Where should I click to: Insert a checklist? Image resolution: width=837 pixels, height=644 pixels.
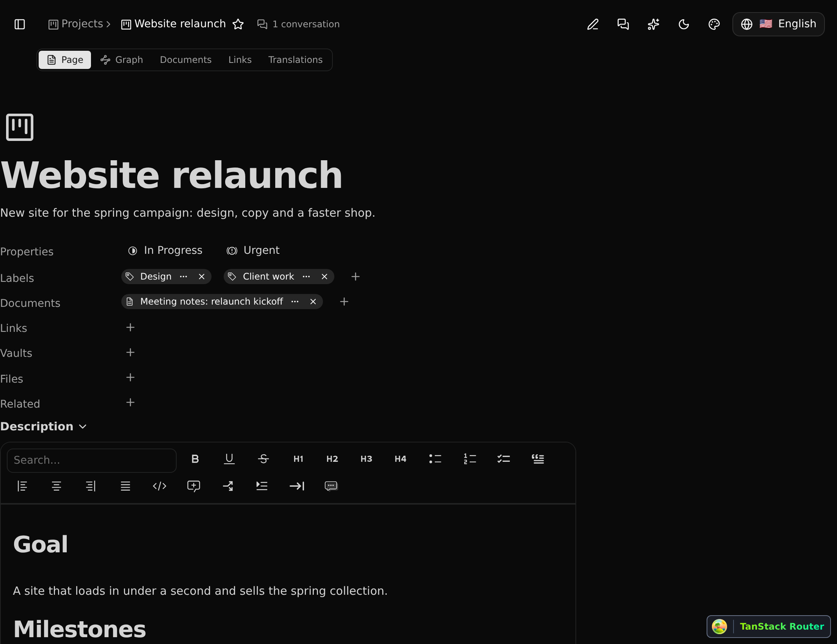(503, 459)
